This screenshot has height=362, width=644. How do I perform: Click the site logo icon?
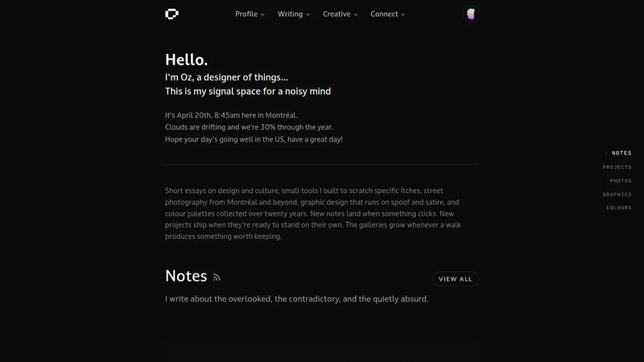(171, 14)
